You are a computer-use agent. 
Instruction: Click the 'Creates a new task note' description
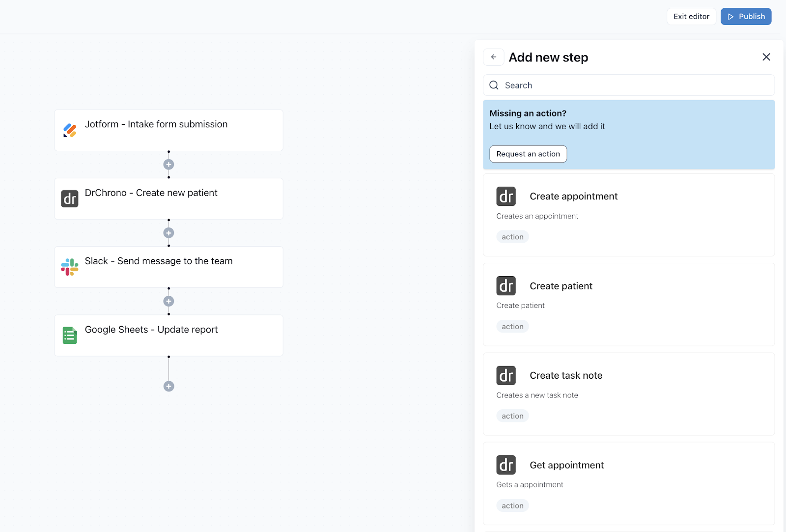coord(537,395)
